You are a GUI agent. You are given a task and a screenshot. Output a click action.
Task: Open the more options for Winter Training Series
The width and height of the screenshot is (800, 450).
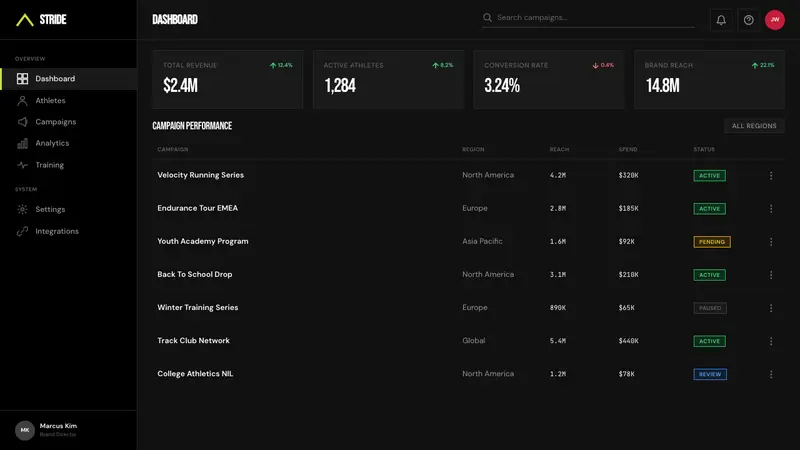(x=771, y=308)
